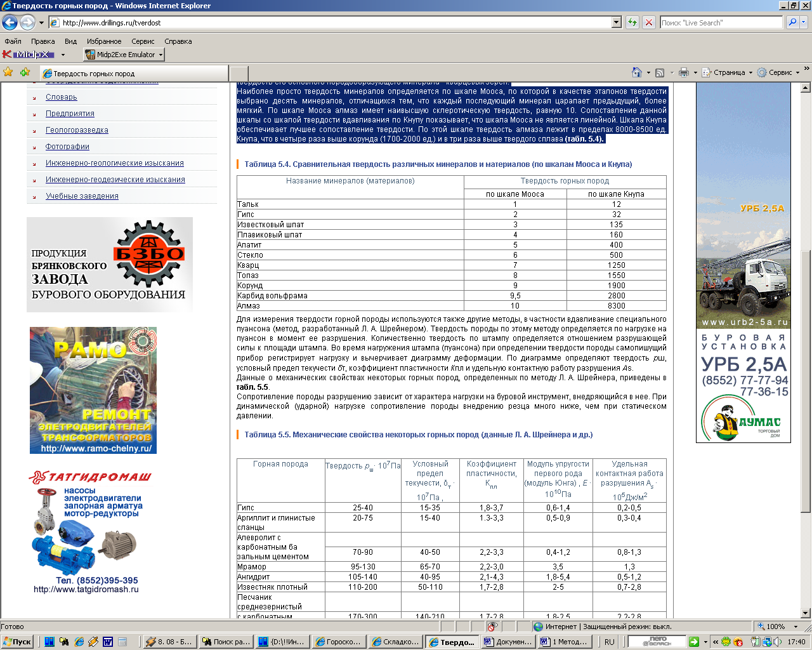Viewport: 812px width, 650px height.
Task: Open Calculator from the Quick Launch bar
Action: tap(122, 642)
